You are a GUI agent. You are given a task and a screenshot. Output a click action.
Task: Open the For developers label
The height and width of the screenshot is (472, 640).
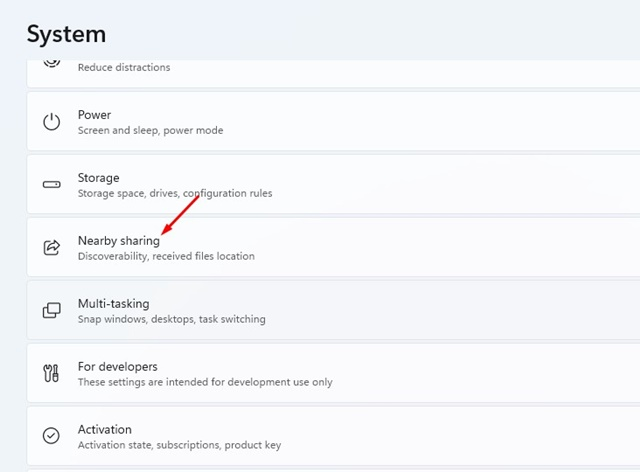[x=117, y=367]
